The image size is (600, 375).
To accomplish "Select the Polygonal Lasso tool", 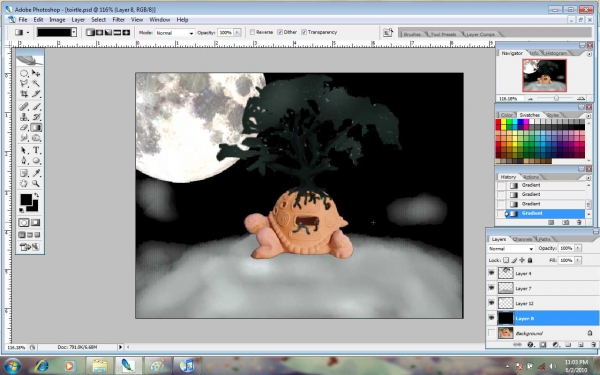I will tap(24, 83).
